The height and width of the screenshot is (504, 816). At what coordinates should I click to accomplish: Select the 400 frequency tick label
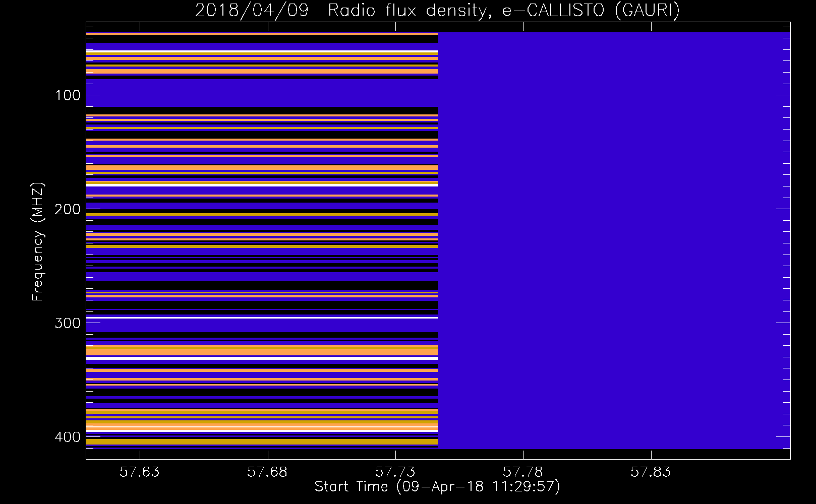point(68,437)
